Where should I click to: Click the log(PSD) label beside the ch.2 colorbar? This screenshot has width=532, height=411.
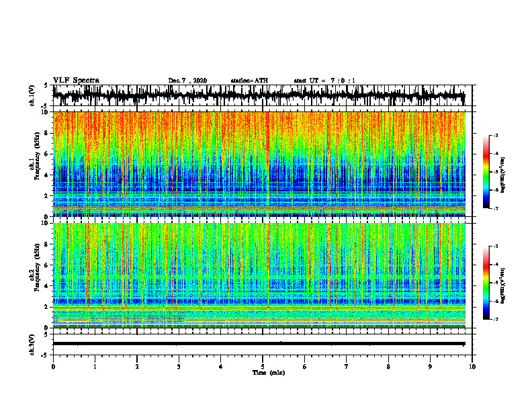pyautogui.click(x=503, y=286)
